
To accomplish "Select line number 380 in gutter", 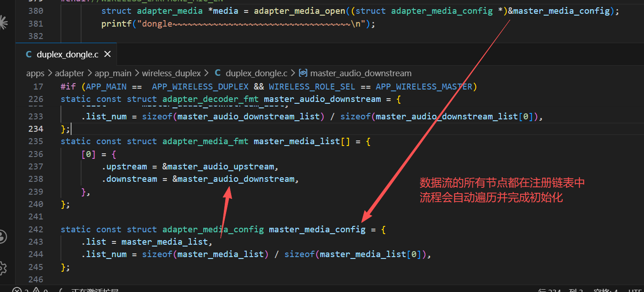I will point(36,11).
